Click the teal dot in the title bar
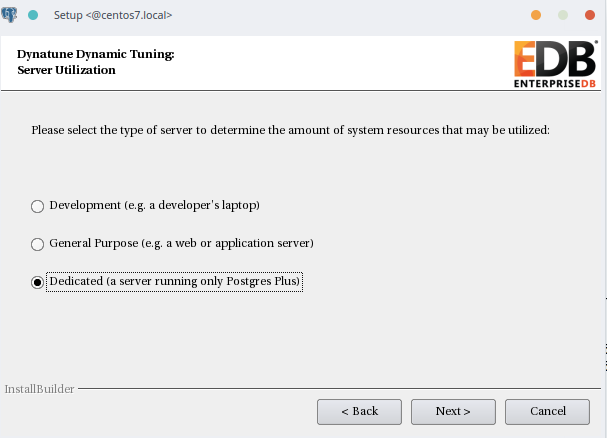This screenshot has width=607, height=438. pos(33,15)
